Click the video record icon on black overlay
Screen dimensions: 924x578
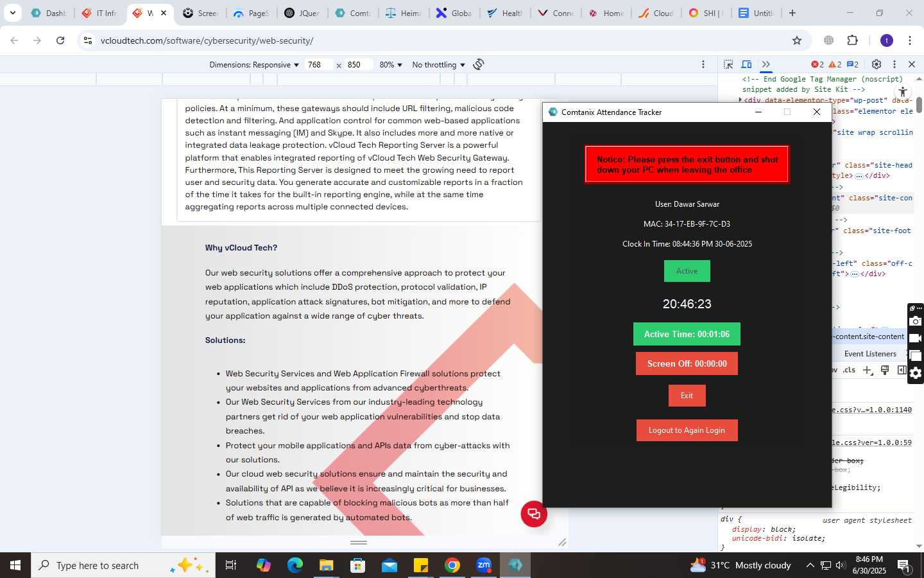(916, 338)
